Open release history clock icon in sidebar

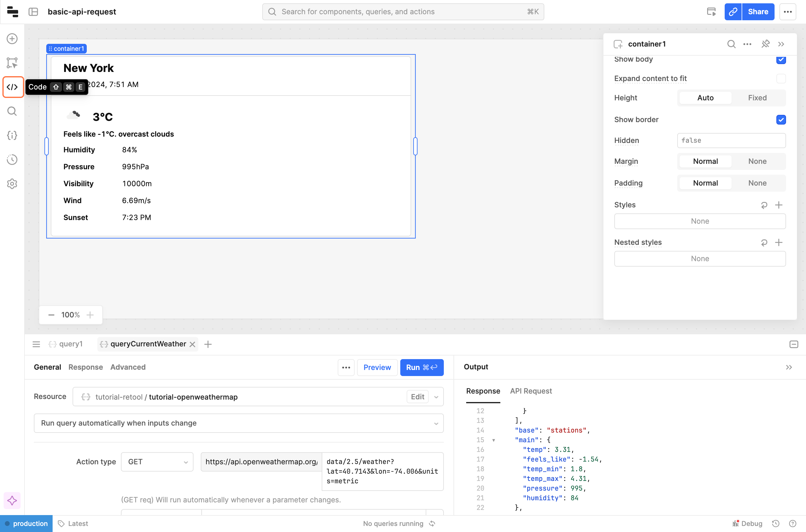(12, 160)
